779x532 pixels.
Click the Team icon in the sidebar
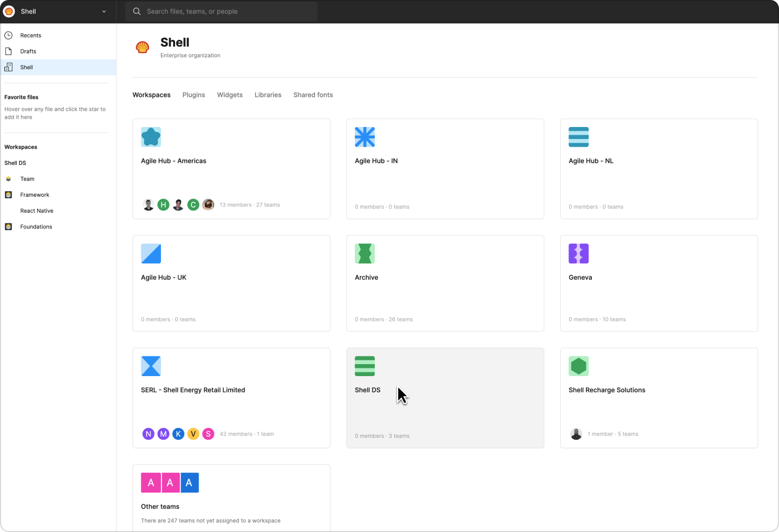coord(8,179)
